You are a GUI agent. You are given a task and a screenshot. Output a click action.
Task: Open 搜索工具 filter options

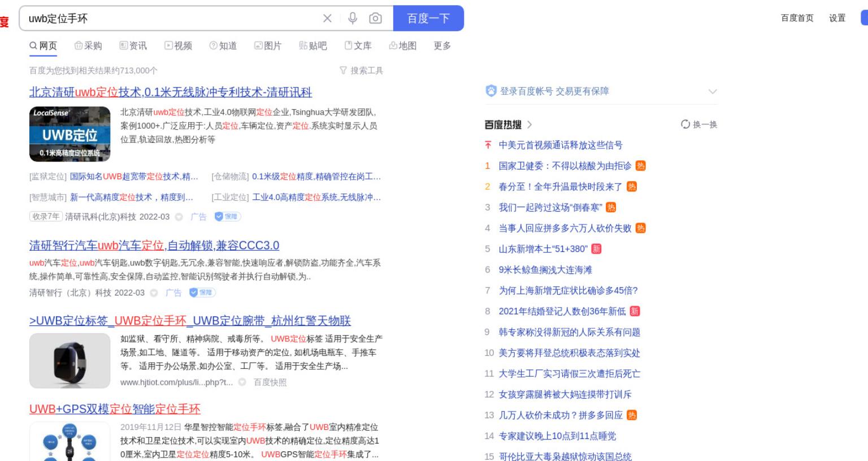tap(361, 71)
